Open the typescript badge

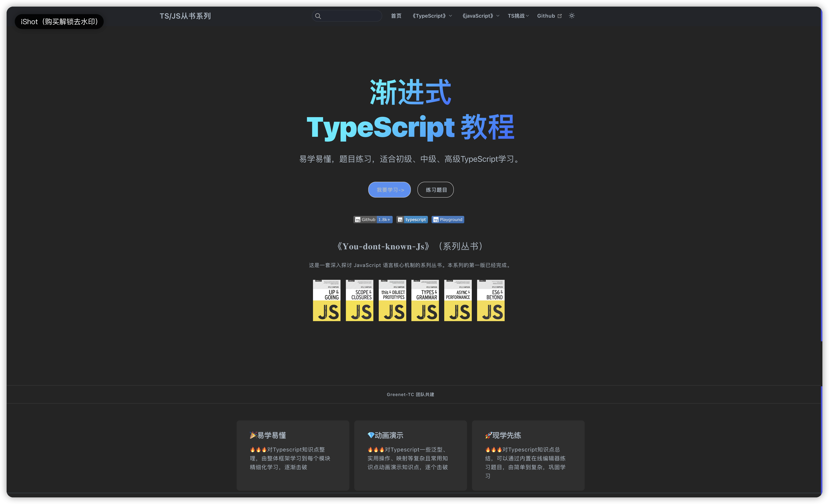(x=412, y=220)
